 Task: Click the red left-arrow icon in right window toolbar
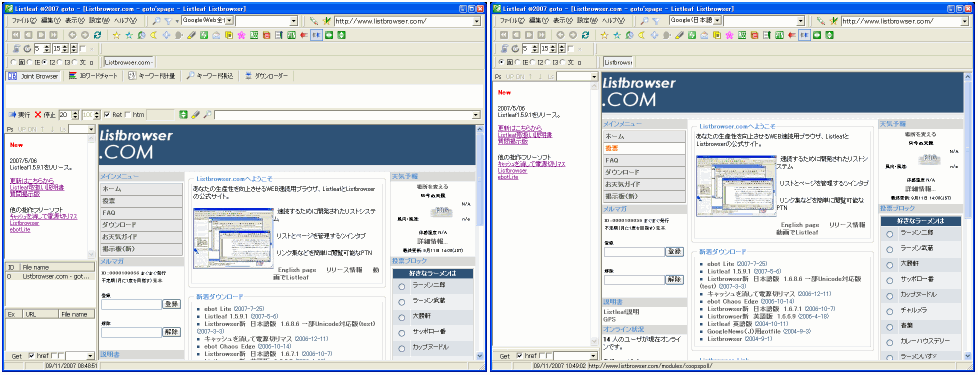792,35
